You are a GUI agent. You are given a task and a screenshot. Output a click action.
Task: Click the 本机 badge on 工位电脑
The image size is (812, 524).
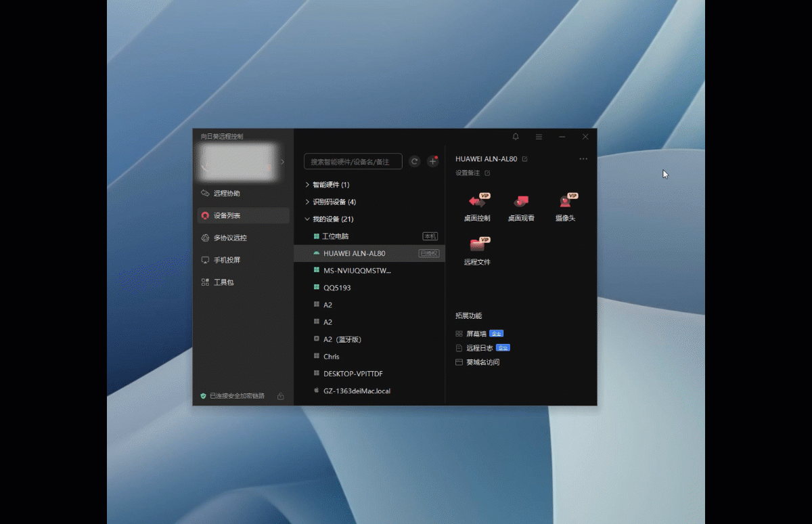pyautogui.click(x=430, y=236)
